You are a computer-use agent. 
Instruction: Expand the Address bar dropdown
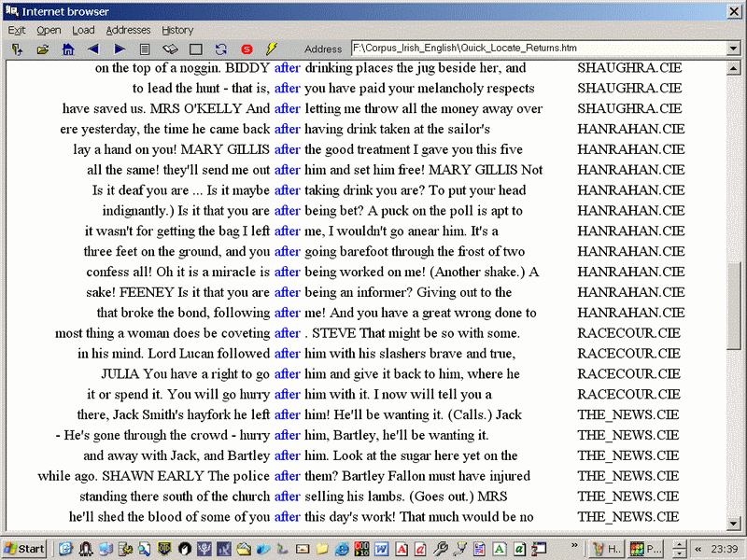734,49
